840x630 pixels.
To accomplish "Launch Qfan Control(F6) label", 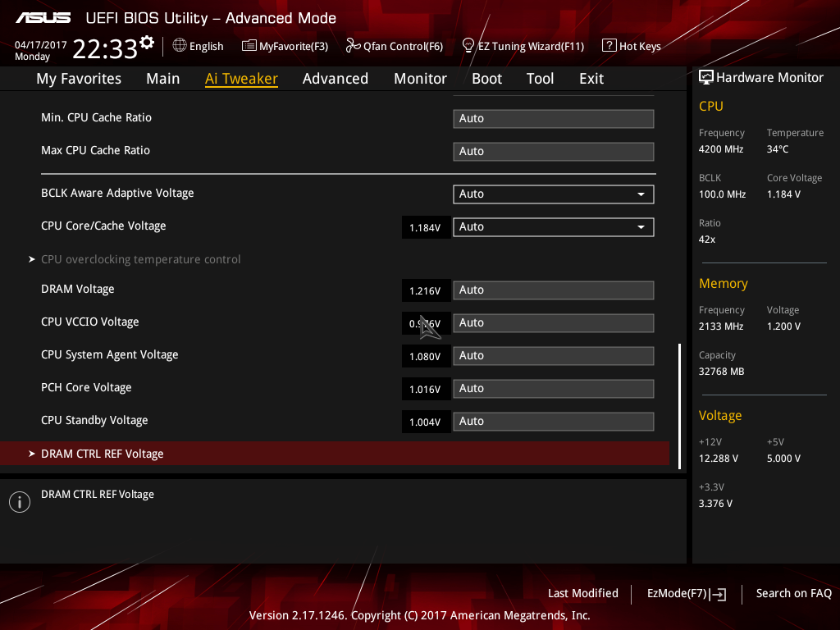I will point(403,47).
